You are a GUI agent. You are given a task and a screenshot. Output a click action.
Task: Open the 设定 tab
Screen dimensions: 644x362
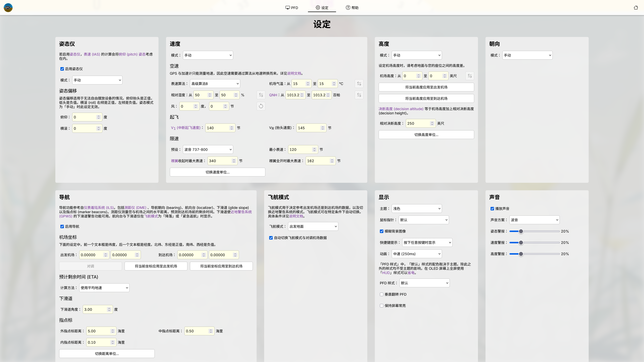tap(322, 8)
